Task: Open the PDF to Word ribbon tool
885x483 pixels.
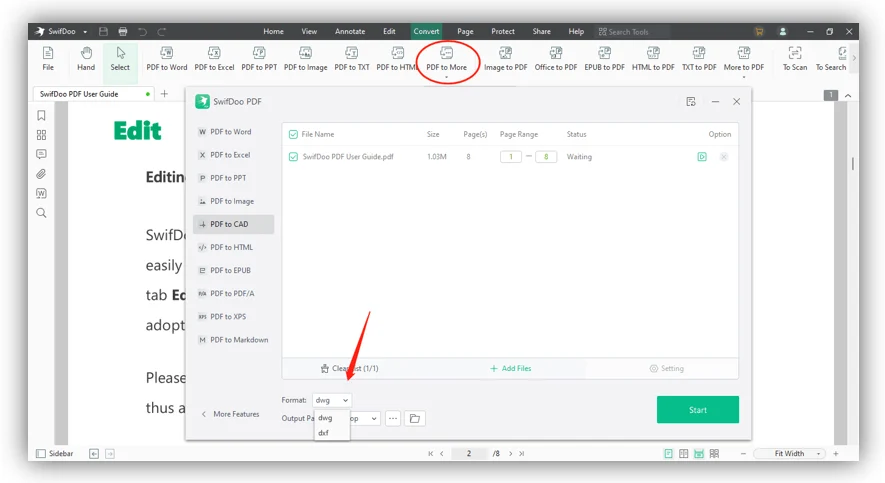Action: tap(167, 59)
